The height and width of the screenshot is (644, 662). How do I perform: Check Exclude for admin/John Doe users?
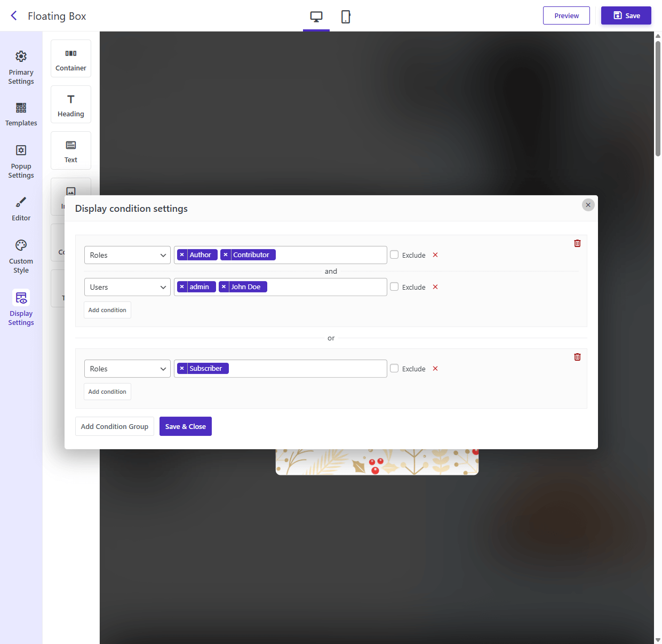click(394, 287)
